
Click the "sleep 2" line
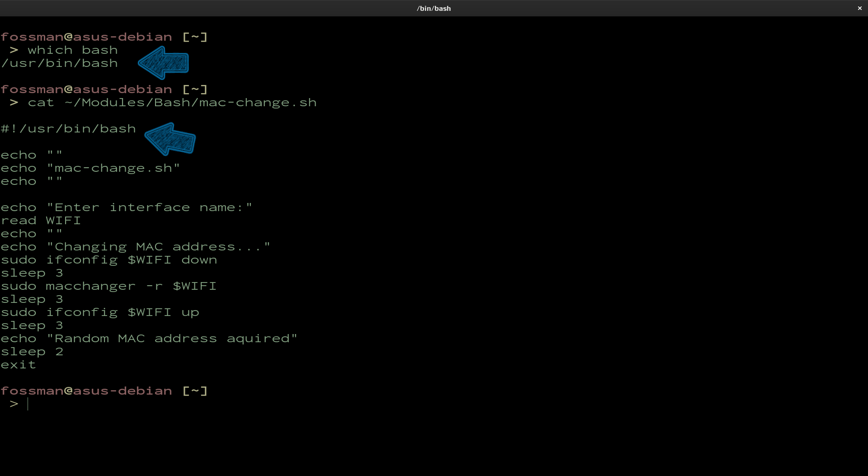(x=32, y=352)
